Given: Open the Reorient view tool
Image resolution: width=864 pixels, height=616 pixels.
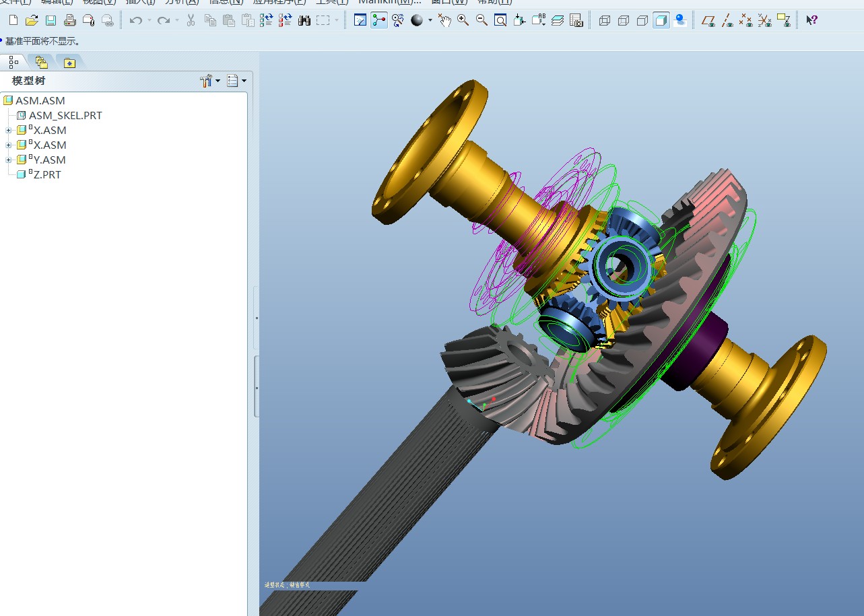Looking at the screenshot, I should click(x=519, y=20).
